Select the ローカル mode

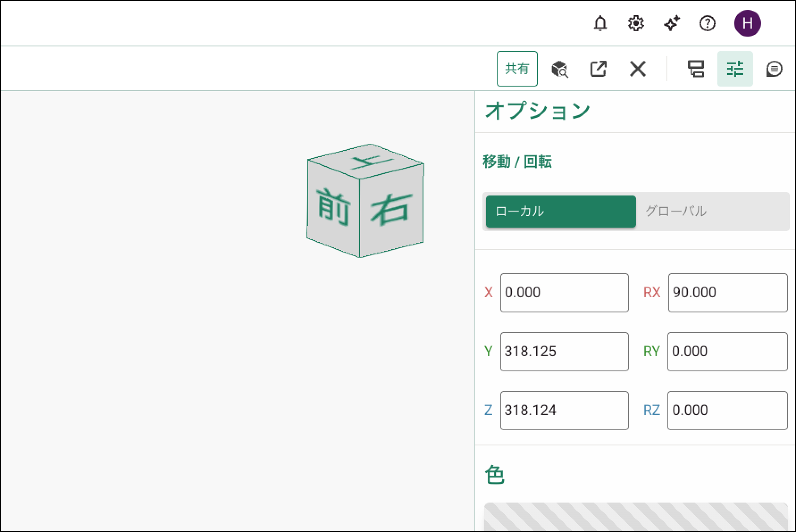point(561,212)
